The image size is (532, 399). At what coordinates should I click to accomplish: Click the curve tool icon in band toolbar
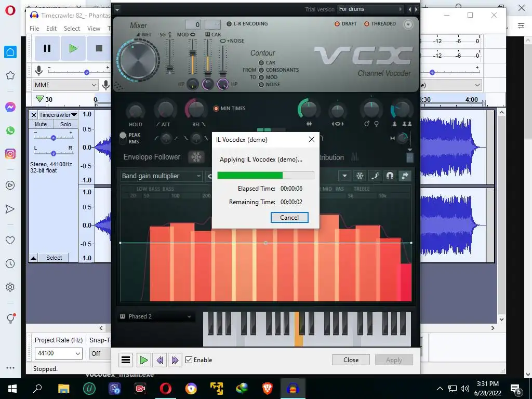click(x=375, y=176)
